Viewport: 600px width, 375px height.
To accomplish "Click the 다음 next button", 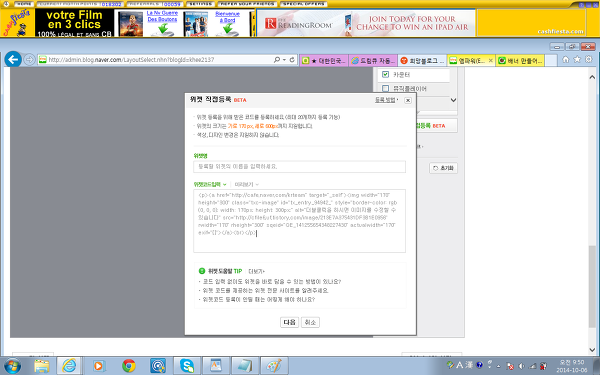I will pos(289,322).
